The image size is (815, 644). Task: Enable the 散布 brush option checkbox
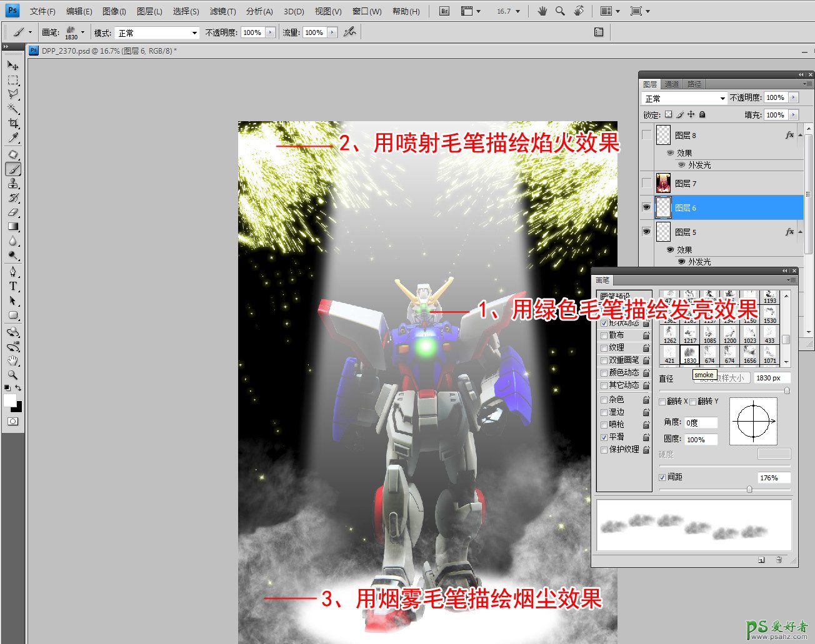coord(604,335)
